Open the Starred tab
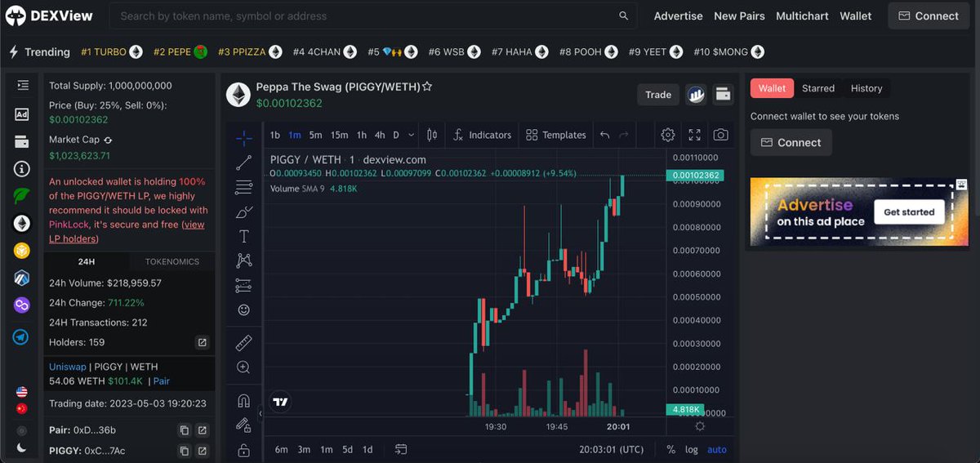Image resolution: width=980 pixels, height=463 pixels. 818,88
